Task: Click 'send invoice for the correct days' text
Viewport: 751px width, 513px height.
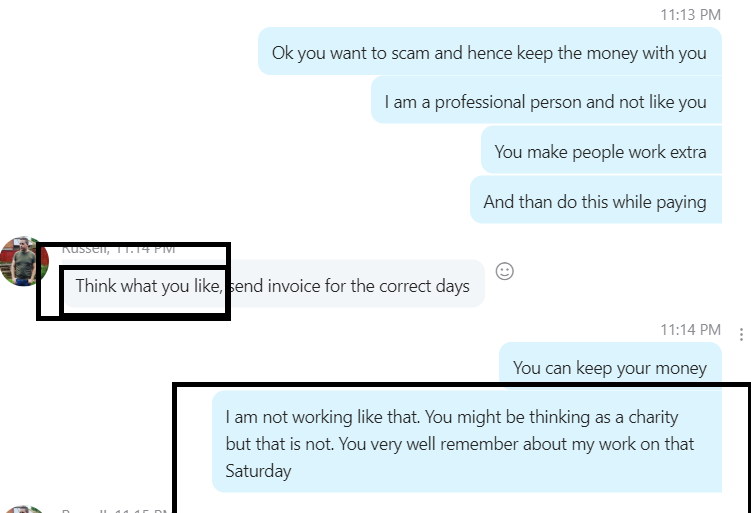Action: [349, 286]
